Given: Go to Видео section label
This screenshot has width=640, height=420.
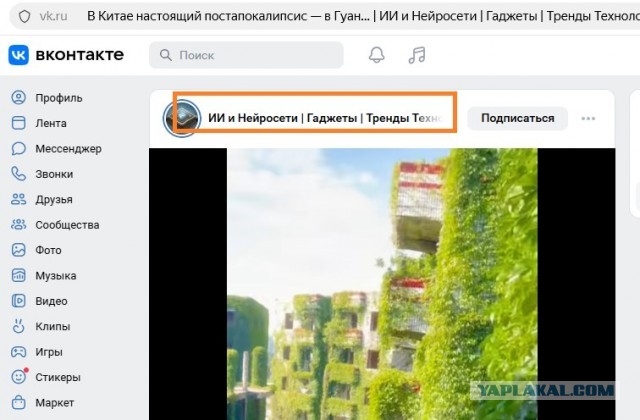Looking at the screenshot, I should click(51, 301).
